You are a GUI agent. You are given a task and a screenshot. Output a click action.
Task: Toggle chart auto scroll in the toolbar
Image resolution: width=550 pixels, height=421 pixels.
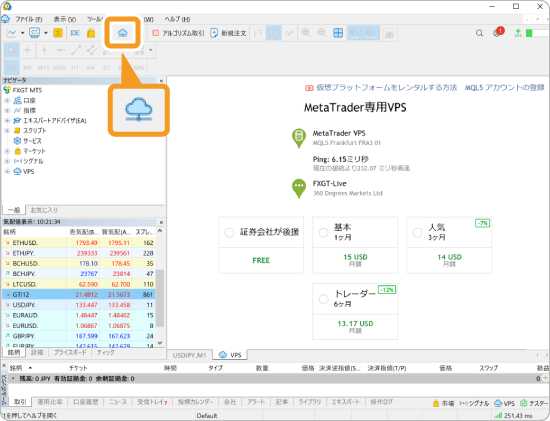[x=355, y=33]
